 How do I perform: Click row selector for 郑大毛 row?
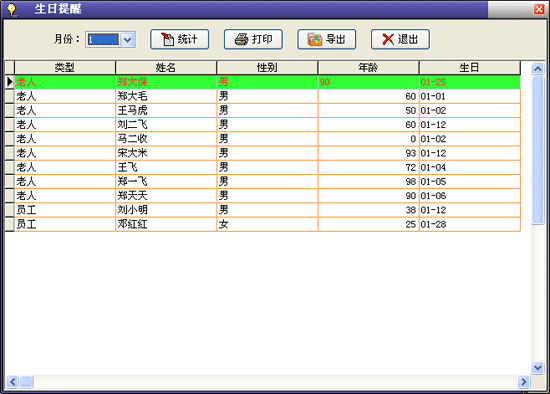[9, 96]
